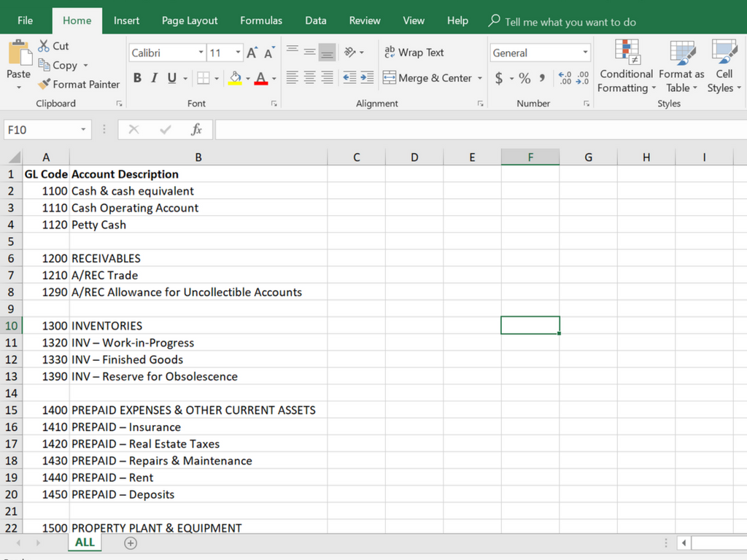
Task: Select column B header
Action: pyautogui.click(x=198, y=157)
